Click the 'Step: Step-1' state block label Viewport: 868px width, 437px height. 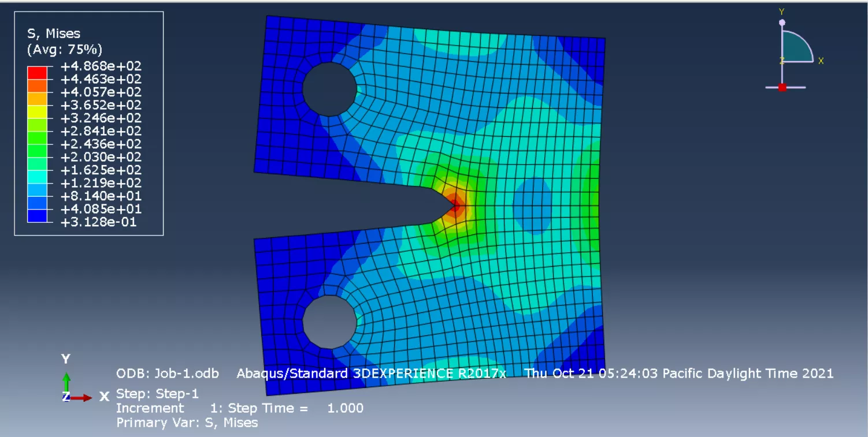pos(157,394)
